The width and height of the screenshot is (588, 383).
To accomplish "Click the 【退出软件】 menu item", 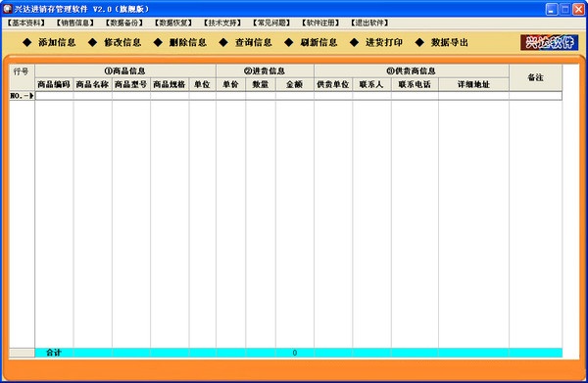I will pyautogui.click(x=369, y=23).
